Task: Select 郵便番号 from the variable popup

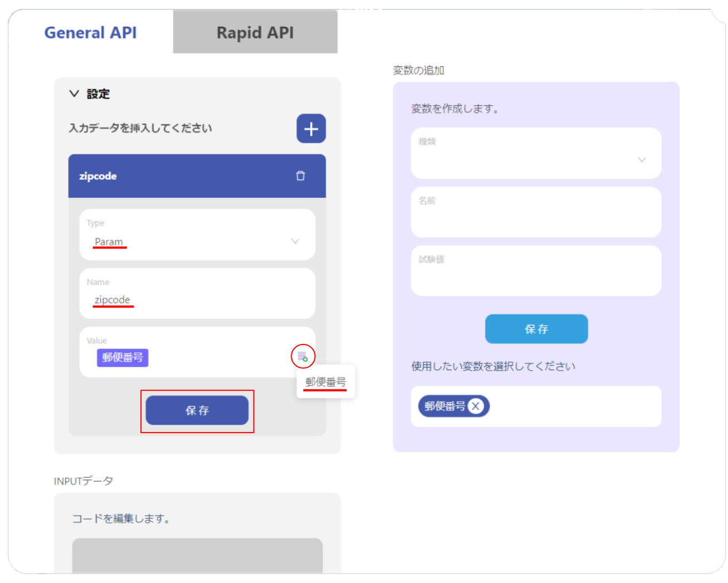Action: coord(326,382)
